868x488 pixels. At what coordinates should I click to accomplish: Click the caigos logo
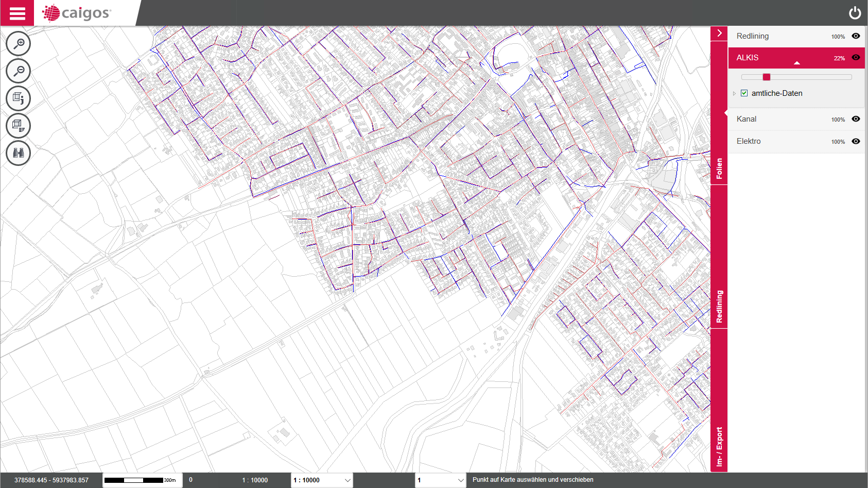point(76,13)
